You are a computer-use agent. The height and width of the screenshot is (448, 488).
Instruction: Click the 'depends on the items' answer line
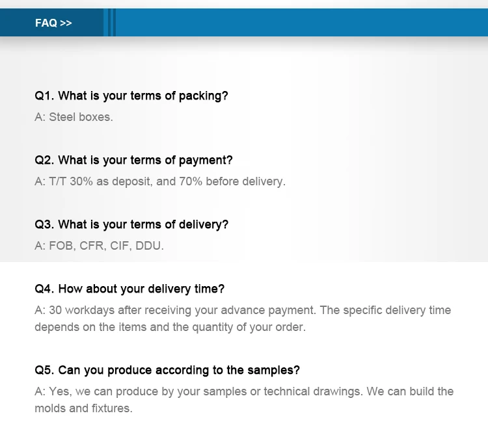point(169,327)
